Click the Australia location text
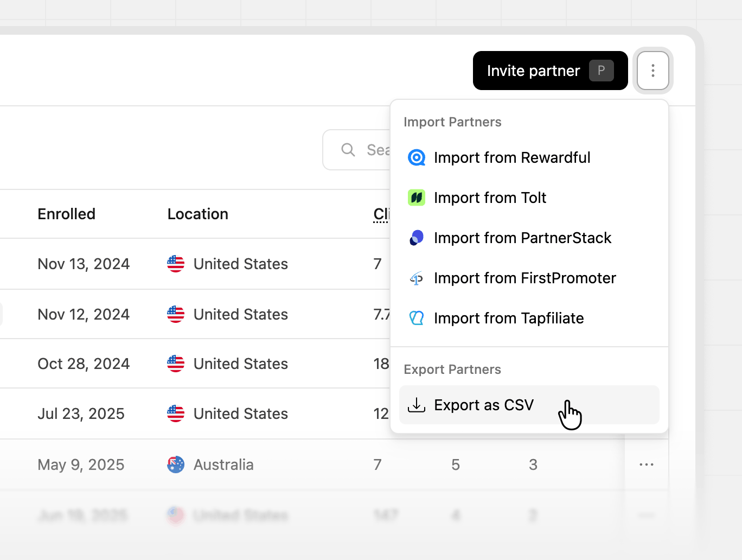Image resolution: width=742 pixels, height=560 pixels. coord(223,464)
